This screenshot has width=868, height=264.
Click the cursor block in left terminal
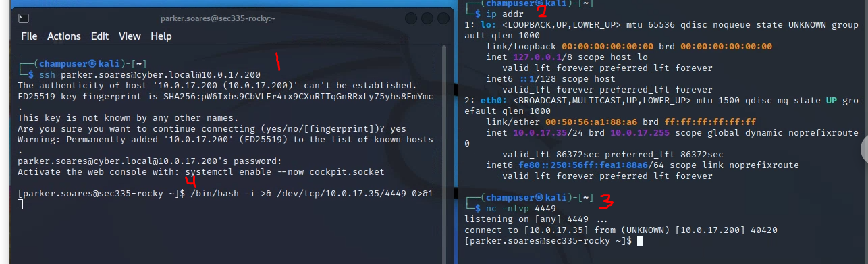[x=20, y=205]
